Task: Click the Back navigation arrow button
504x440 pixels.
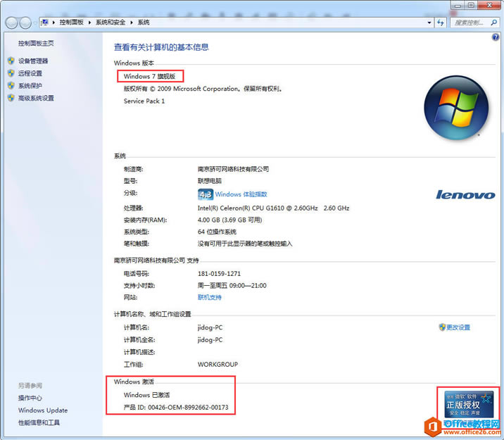Action: pyautogui.click(x=11, y=23)
